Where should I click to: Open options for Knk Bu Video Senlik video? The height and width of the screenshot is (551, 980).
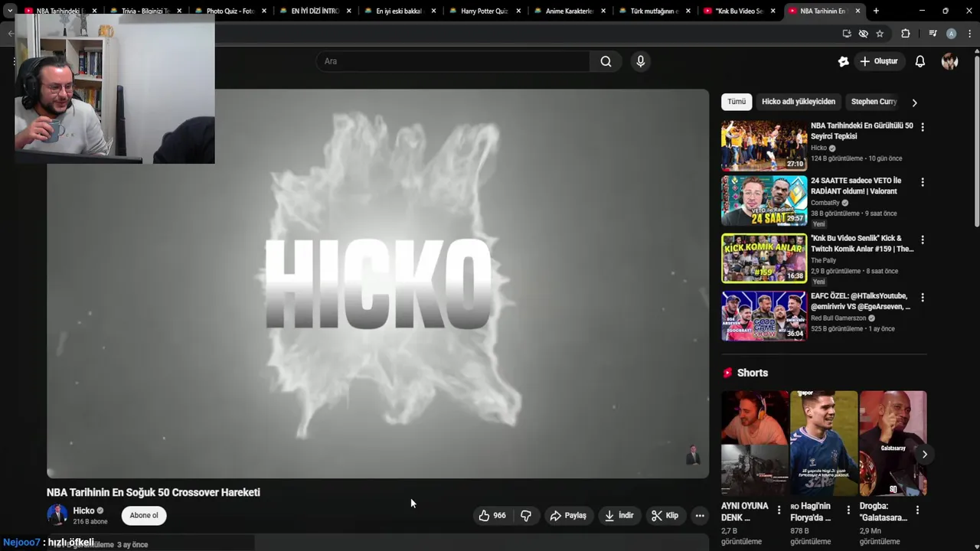click(922, 240)
